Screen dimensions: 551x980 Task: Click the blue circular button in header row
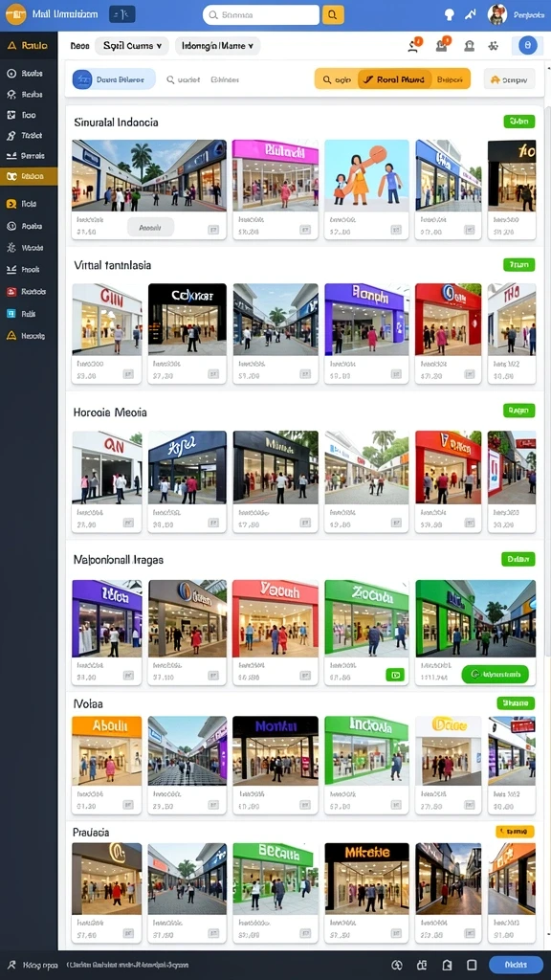tap(528, 45)
